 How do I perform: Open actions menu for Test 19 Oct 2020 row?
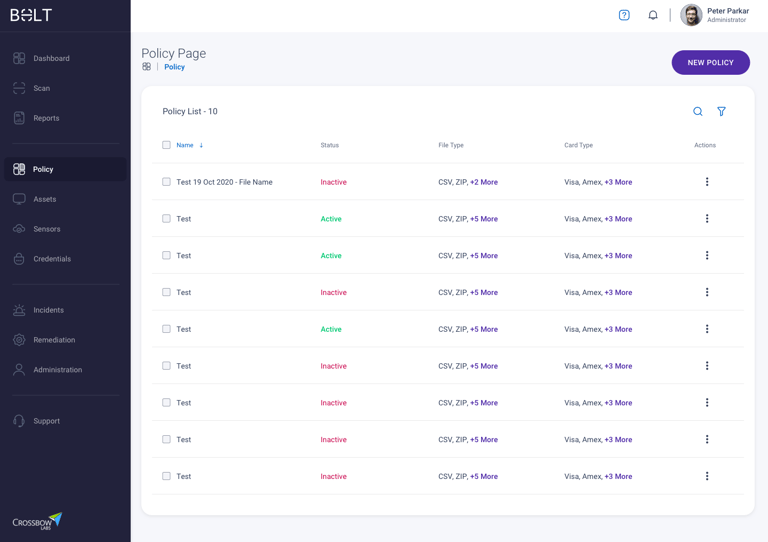pos(707,182)
